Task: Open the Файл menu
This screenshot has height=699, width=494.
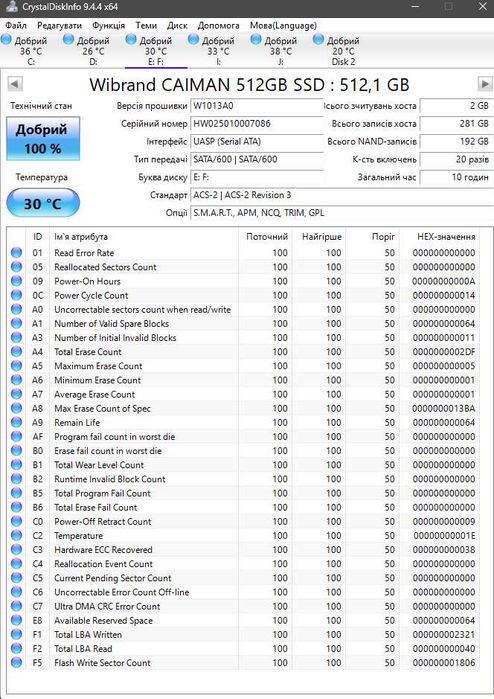Action: 16,25
